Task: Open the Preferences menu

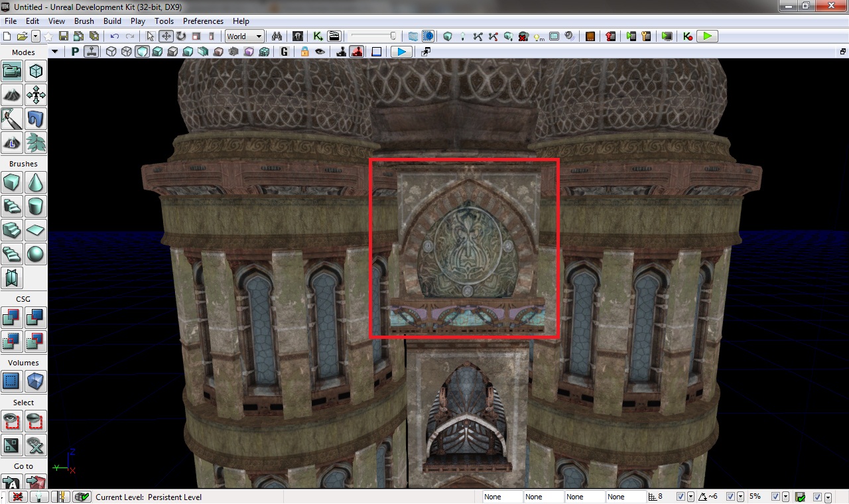Action: 204,21
